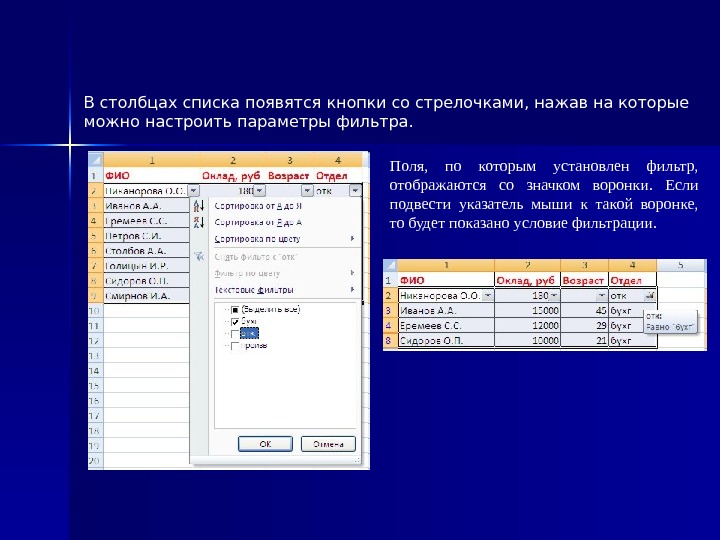Image resolution: width=720 pixels, height=540 pixels.
Task: Toggle the (Выделить все) checkbox
Action: point(235,310)
